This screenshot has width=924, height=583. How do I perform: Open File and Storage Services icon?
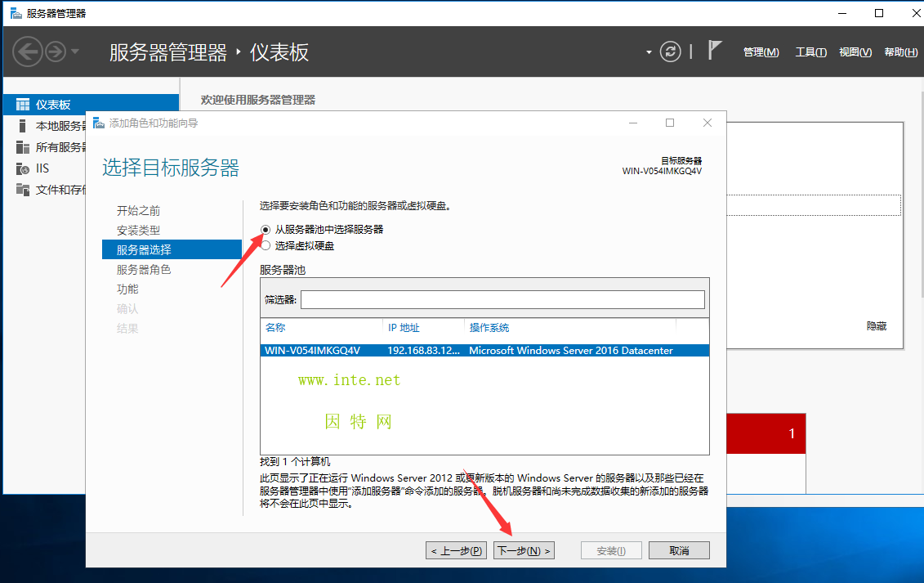(22, 190)
